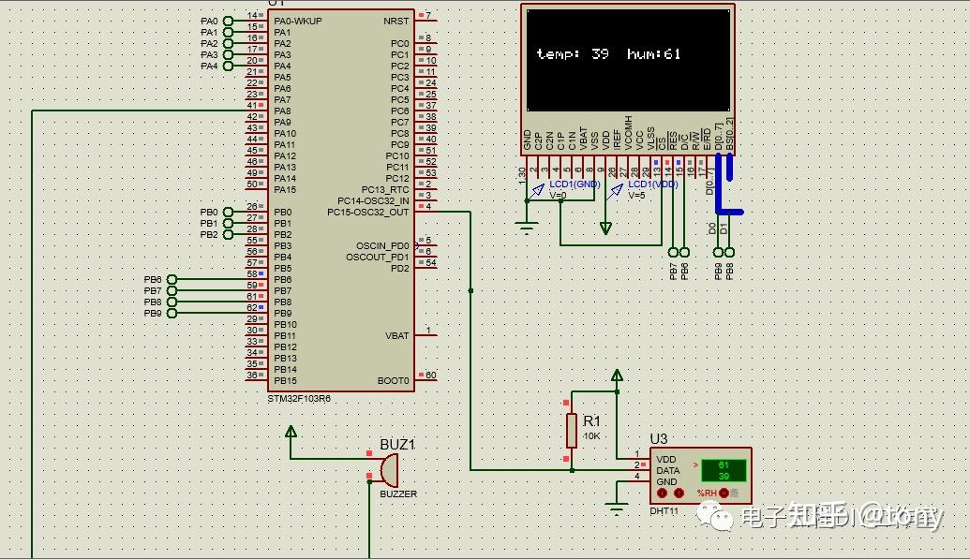Click the PB7 terminal connector circle
The height and width of the screenshot is (560, 970).
tap(674, 252)
